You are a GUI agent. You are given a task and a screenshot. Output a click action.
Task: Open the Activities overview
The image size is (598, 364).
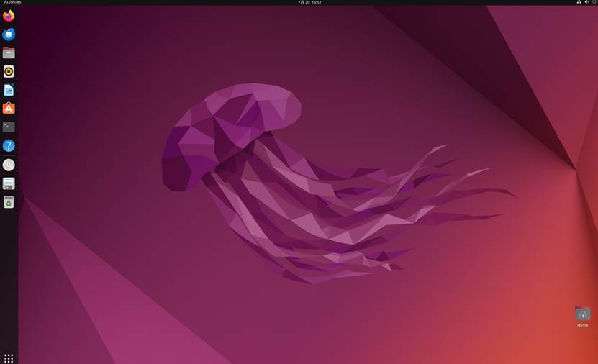pos(12,2)
